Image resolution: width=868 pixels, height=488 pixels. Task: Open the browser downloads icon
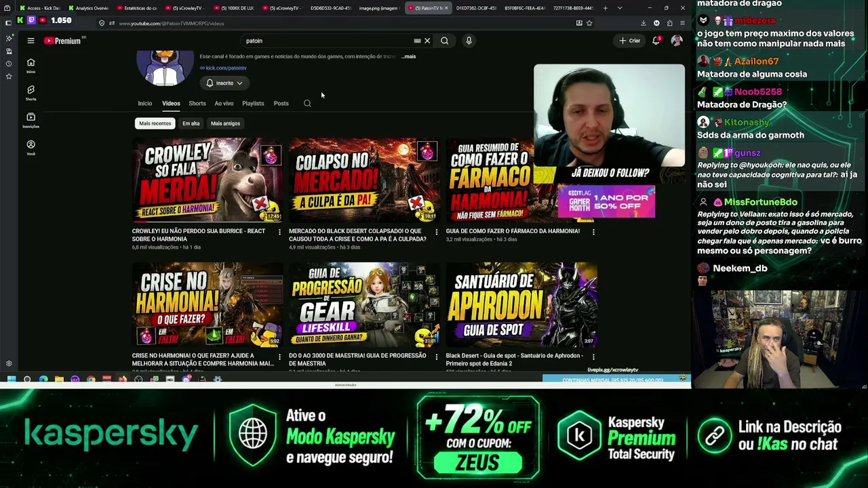pyautogui.click(x=643, y=23)
